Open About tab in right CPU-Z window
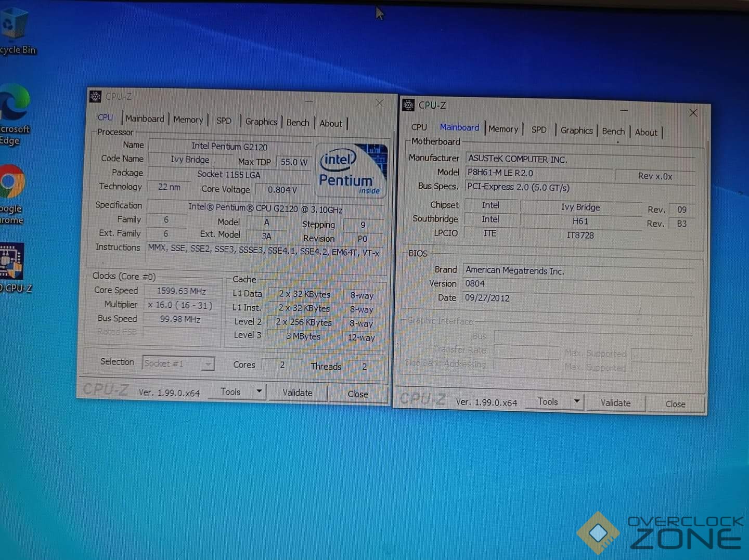749x560 pixels. pyautogui.click(x=646, y=133)
